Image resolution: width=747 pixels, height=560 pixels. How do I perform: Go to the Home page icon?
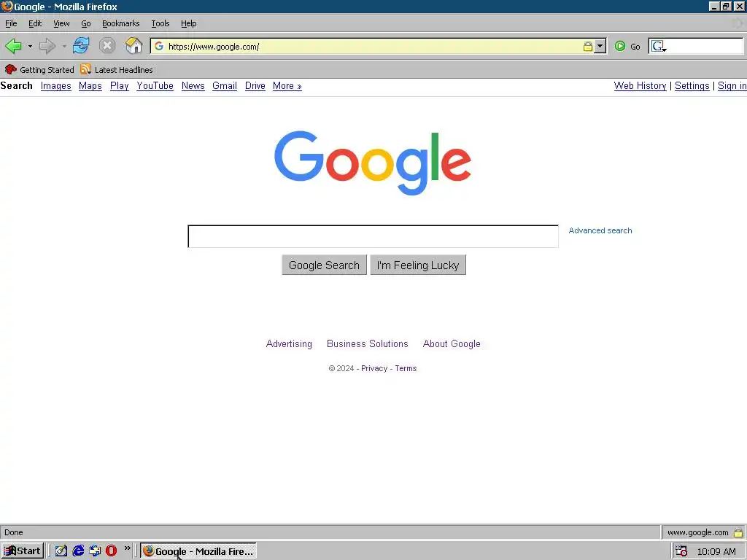pos(134,46)
